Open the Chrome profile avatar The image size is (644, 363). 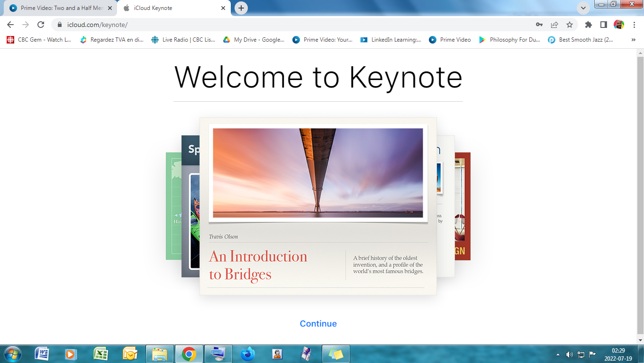tap(618, 25)
